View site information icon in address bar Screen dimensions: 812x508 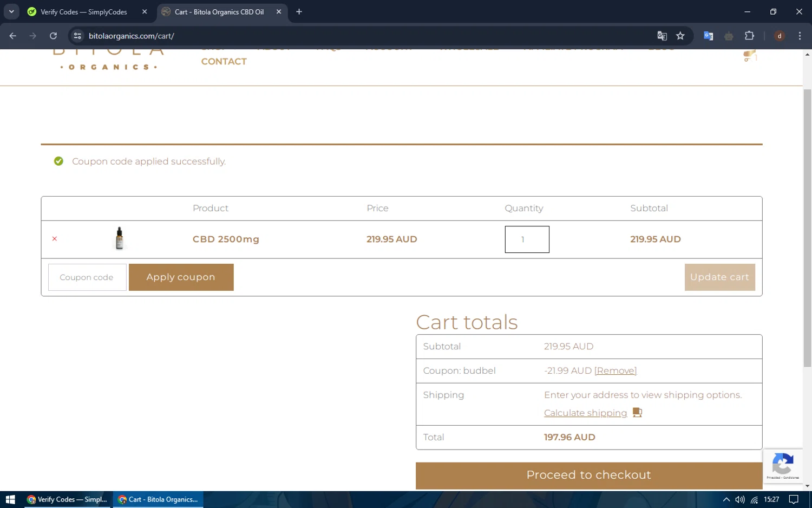tap(77, 36)
